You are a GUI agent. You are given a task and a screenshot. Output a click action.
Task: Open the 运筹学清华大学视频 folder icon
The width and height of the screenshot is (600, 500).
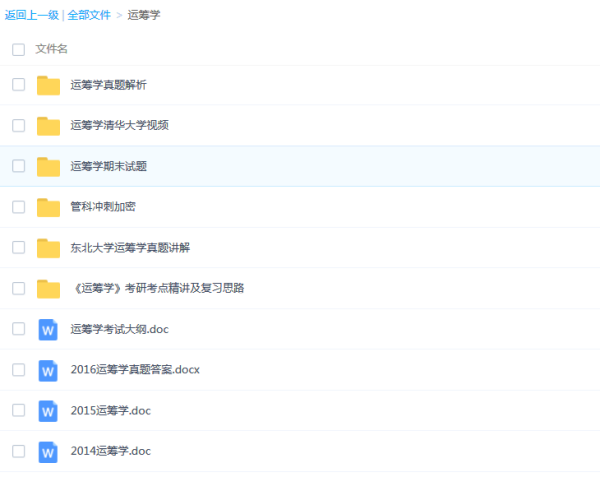48,126
